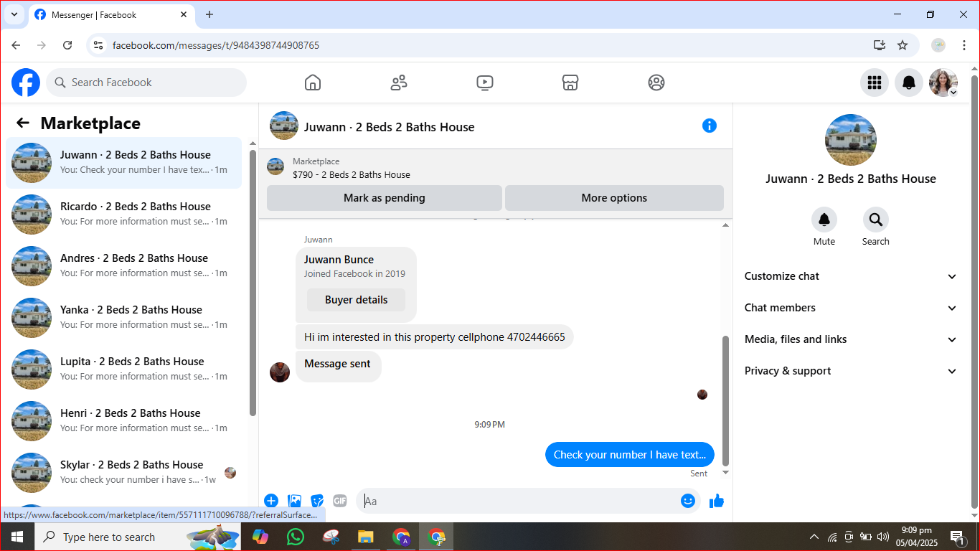Open the volume control in system tray
Image resolution: width=980 pixels, height=551 pixels.
[883, 537]
